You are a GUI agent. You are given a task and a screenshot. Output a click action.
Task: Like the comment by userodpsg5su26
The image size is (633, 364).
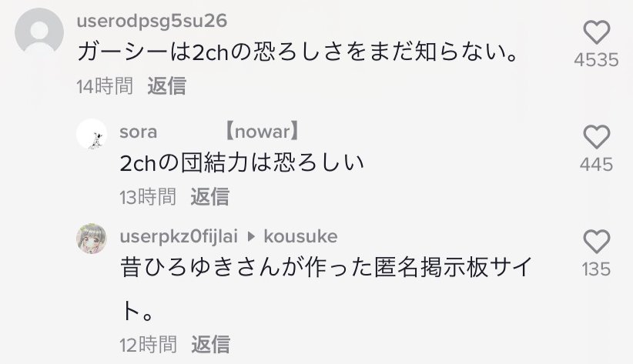tap(597, 32)
